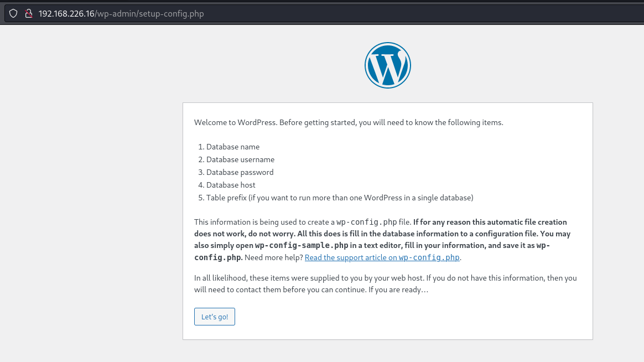
Task: Click the 'Database password' list item
Action: point(240,172)
